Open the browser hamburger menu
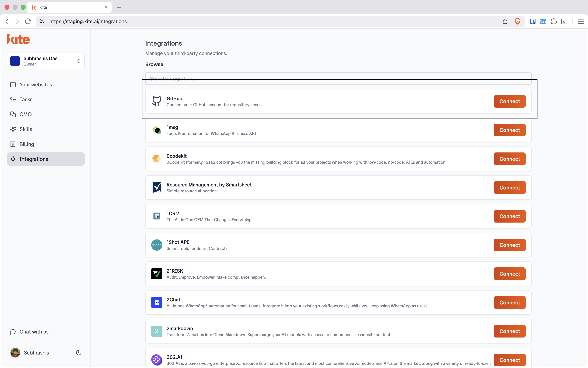Image resolution: width=588 pixels, height=368 pixels. click(x=581, y=21)
